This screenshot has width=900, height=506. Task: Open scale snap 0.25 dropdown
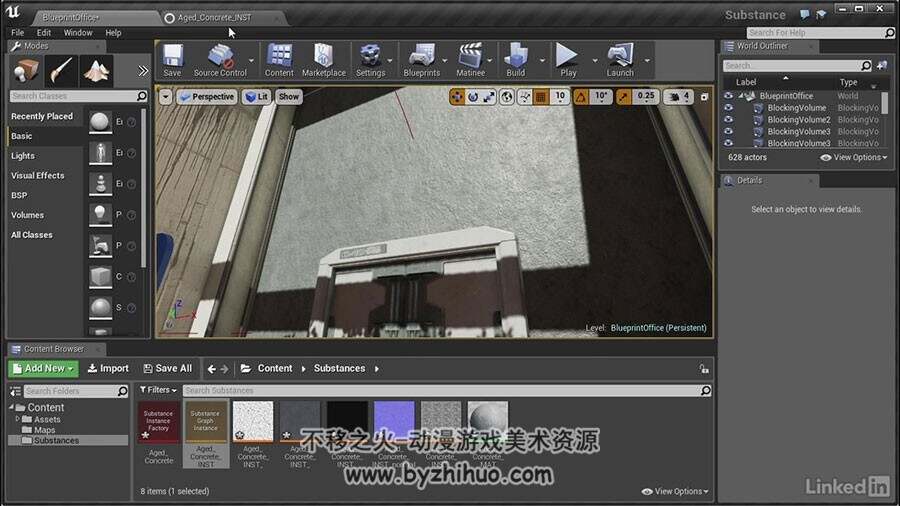click(646, 97)
